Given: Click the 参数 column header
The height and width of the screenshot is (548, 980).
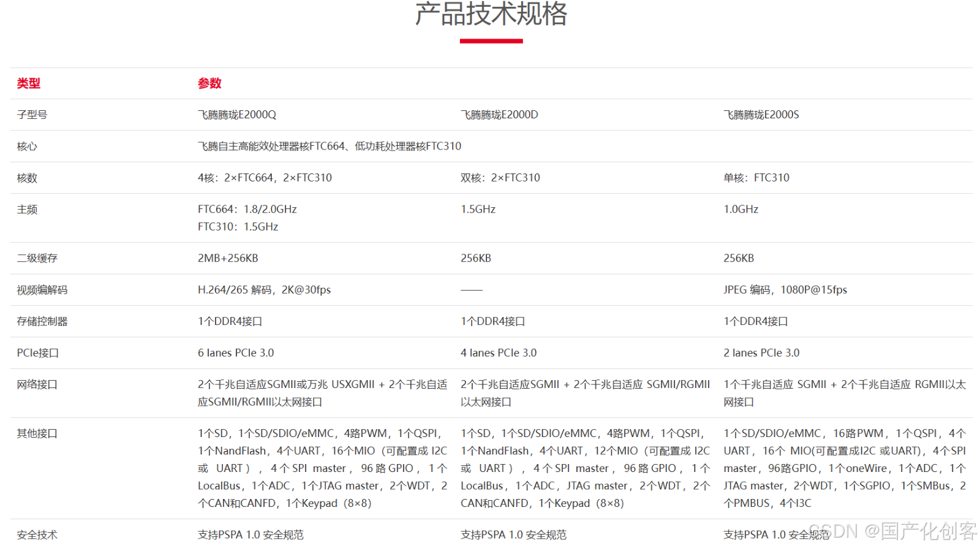Looking at the screenshot, I should pyautogui.click(x=209, y=83).
